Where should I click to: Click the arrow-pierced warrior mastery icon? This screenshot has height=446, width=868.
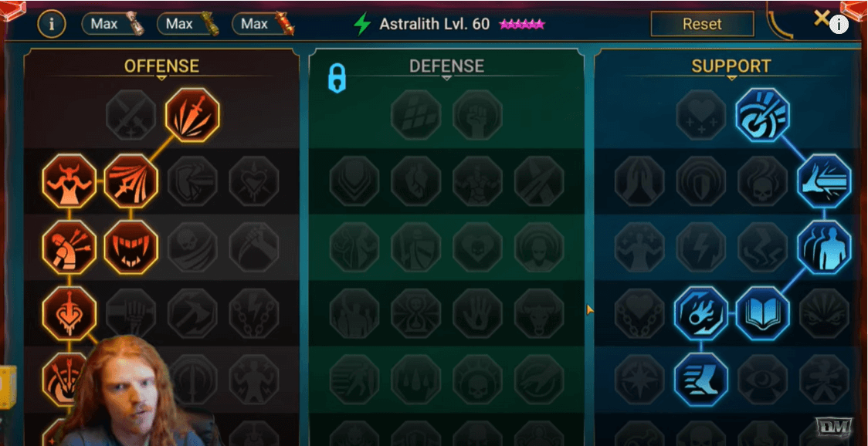(70, 247)
